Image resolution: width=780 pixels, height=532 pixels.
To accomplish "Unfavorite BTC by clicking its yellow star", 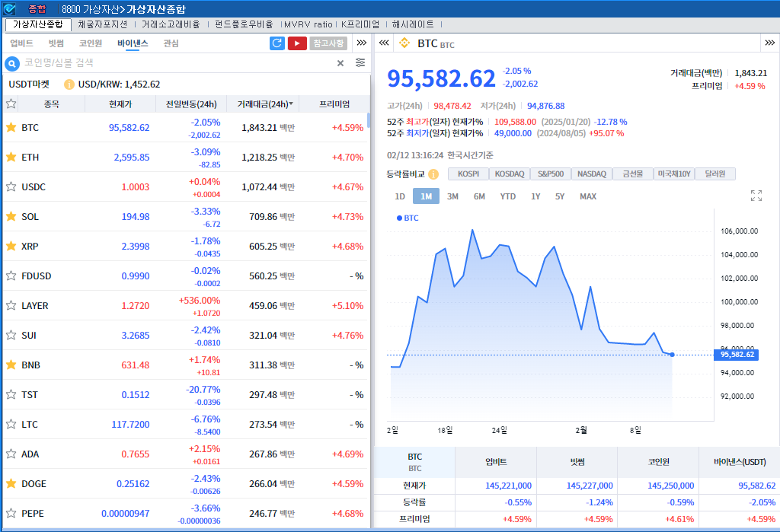I will [x=11, y=128].
